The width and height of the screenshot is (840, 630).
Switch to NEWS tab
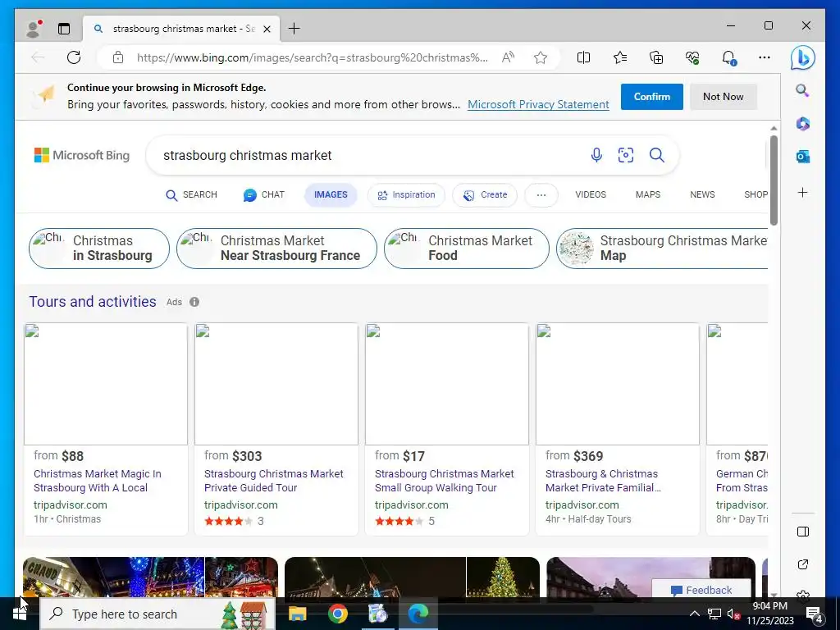(x=702, y=195)
